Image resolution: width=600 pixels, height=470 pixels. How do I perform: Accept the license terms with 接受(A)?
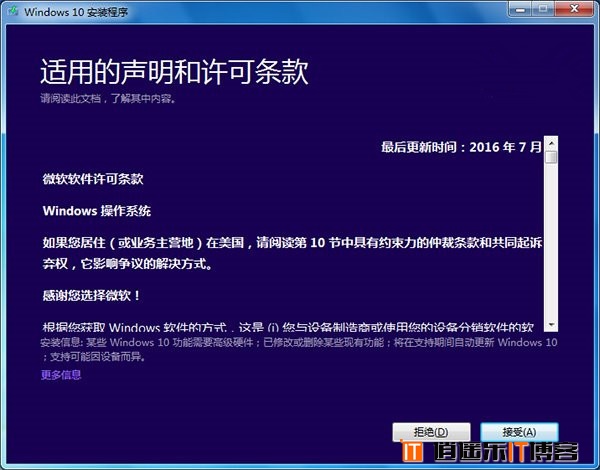tap(519, 432)
